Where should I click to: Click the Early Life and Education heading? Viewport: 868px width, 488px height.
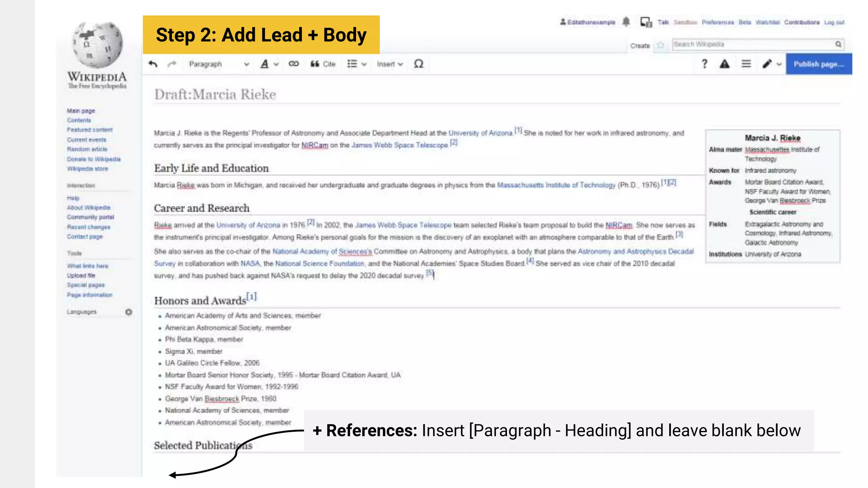pyautogui.click(x=211, y=168)
